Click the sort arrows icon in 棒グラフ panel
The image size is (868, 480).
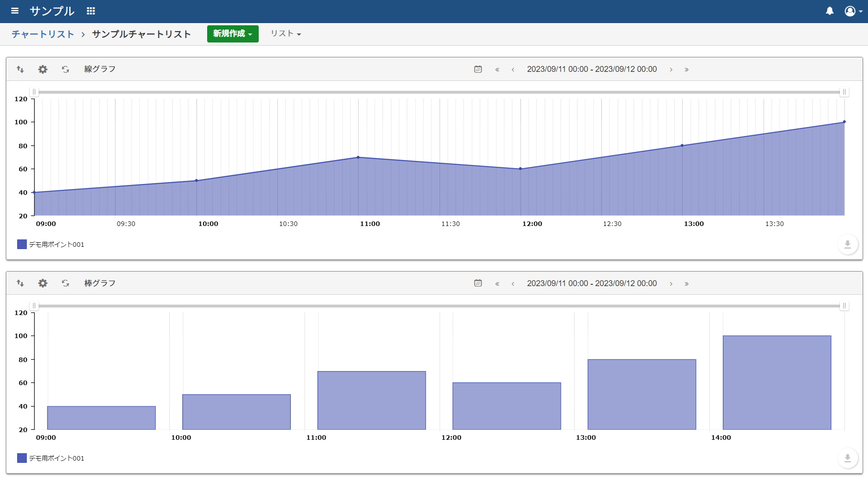[20, 283]
